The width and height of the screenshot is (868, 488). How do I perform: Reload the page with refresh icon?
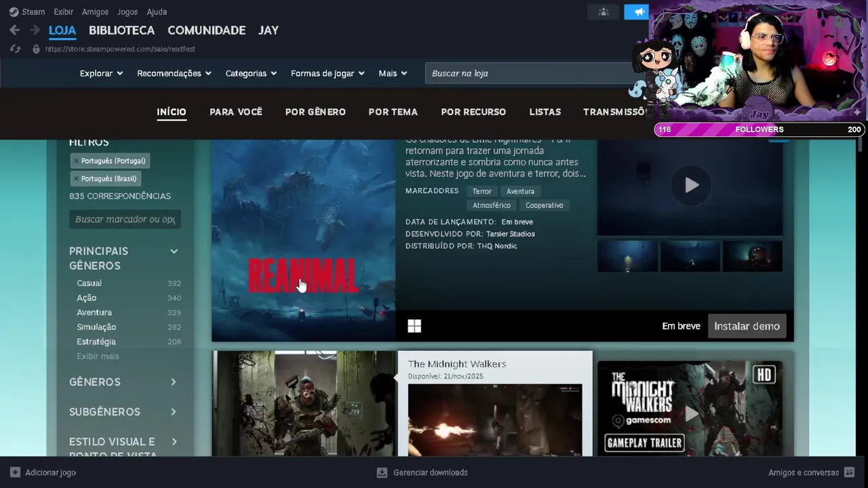16,49
